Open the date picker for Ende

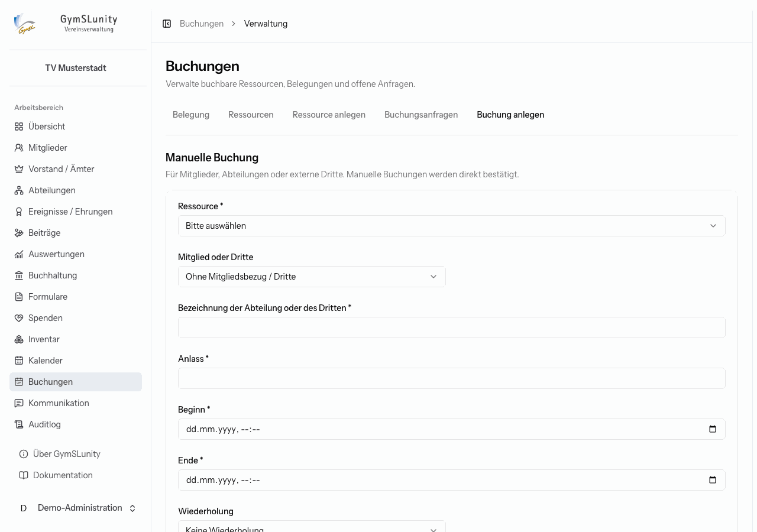click(713, 480)
